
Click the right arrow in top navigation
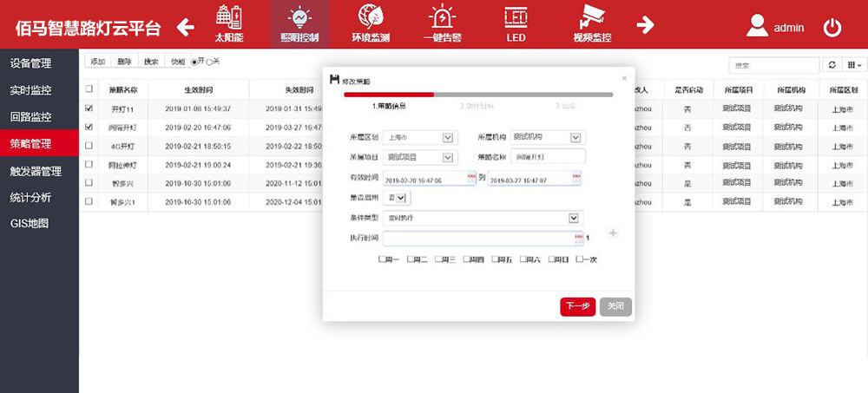[645, 25]
